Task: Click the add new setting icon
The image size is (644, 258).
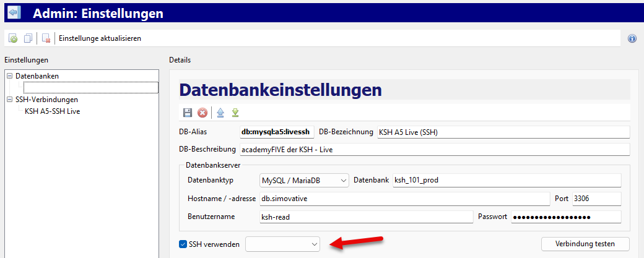Action: 13,38
